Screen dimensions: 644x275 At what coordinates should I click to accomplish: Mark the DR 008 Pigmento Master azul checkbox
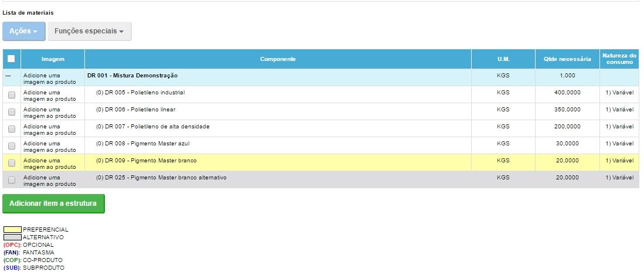pos(12,146)
